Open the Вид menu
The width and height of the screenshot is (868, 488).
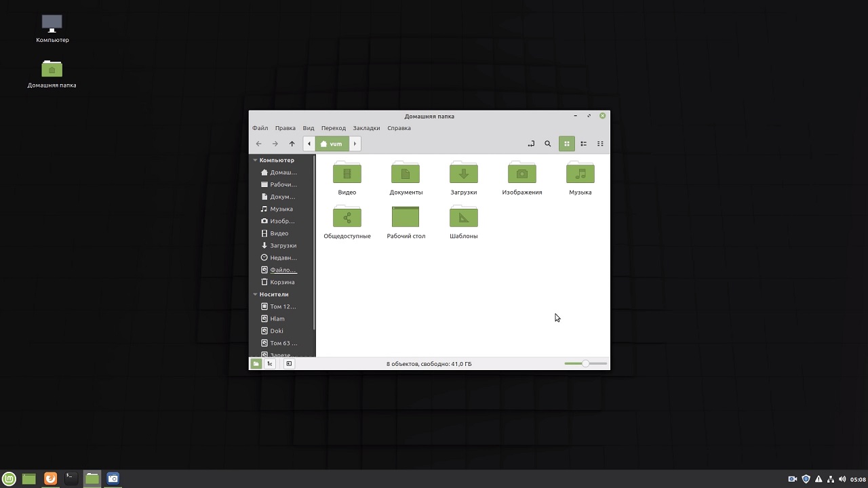coord(309,128)
